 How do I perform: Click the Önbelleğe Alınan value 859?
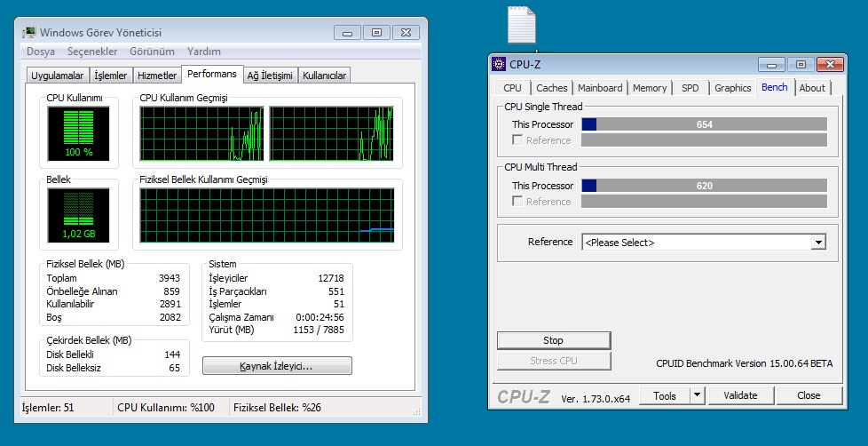click(172, 291)
